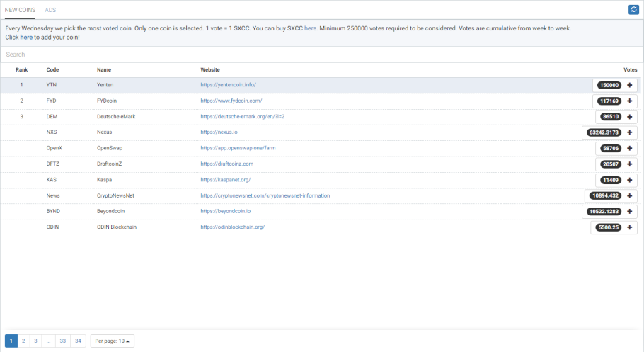Click the Yenten name cell
The width and height of the screenshot is (644, 352).
(x=105, y=85)
